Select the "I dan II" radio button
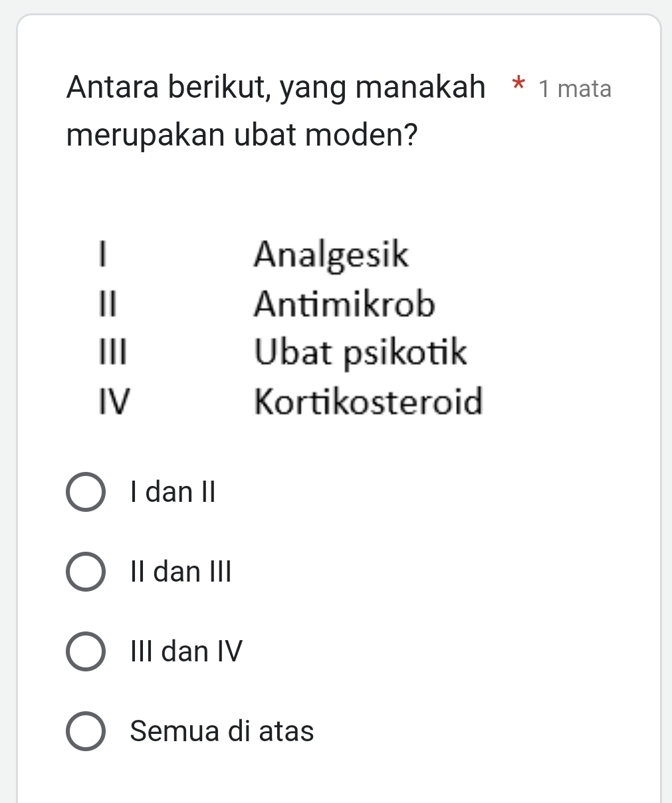 (86, 493)
